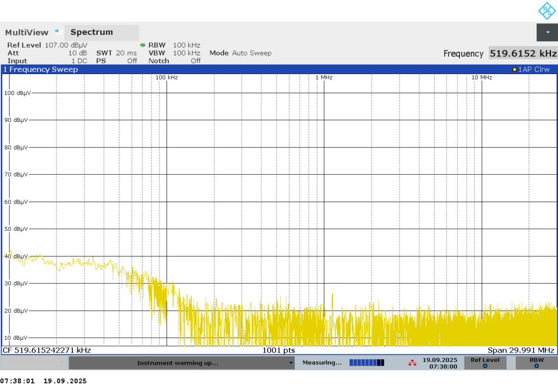Click the Rohde & Schwarz logo icon
This screenshot has height=392, width=558.
click(547, 11)
